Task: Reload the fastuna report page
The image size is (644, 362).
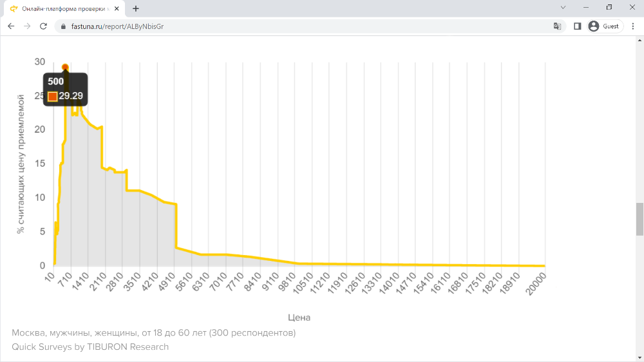Action: click(x=43, y=26)
